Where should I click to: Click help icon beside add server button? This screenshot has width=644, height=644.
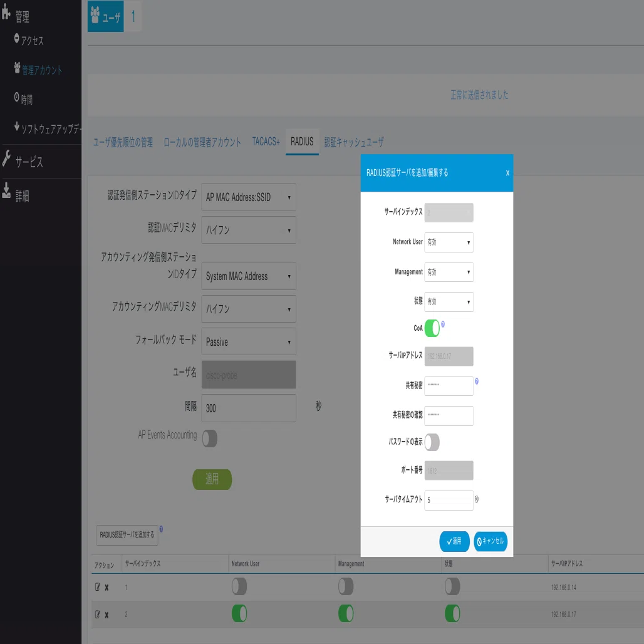tap(161, 529)
